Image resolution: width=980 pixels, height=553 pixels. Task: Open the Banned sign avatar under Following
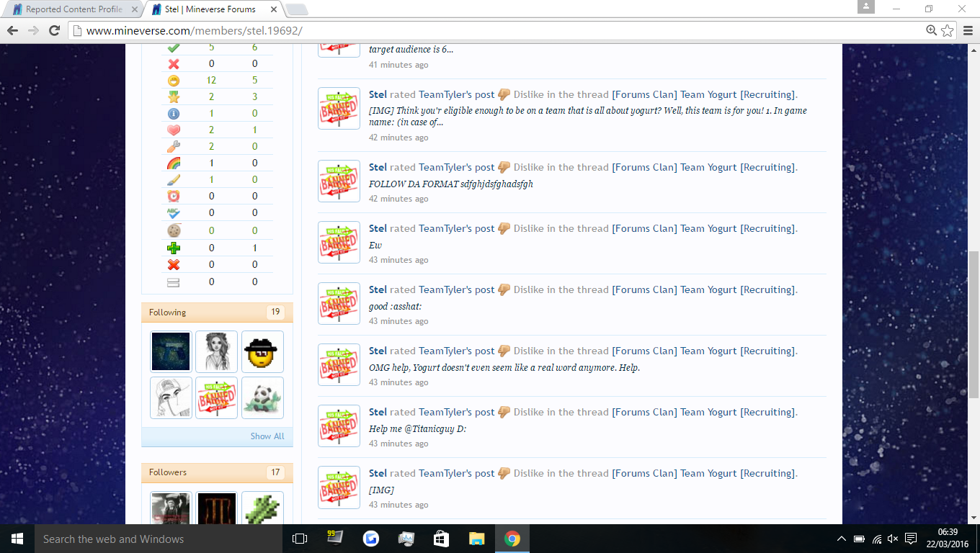click(x=216, y=397)
